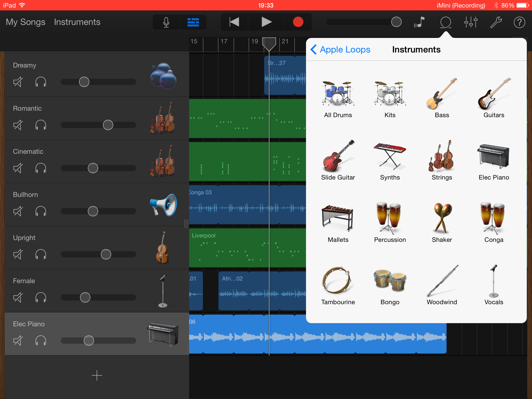Solo the Dreamy track with headphones

click(41, 82)
